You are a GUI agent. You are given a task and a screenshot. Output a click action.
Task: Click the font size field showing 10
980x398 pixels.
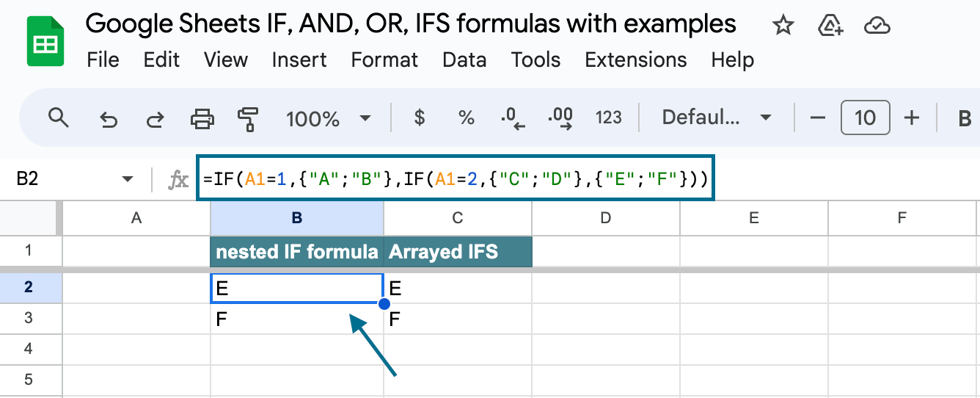866,117
